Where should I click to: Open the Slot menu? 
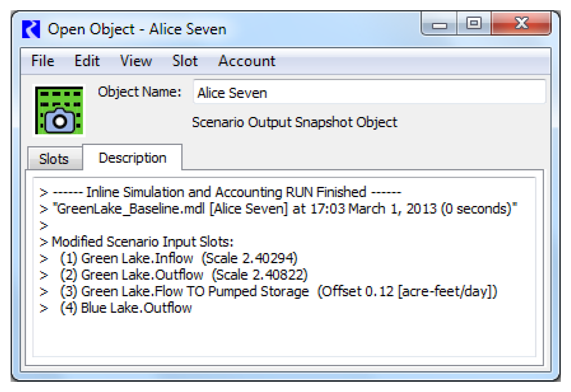185,61
